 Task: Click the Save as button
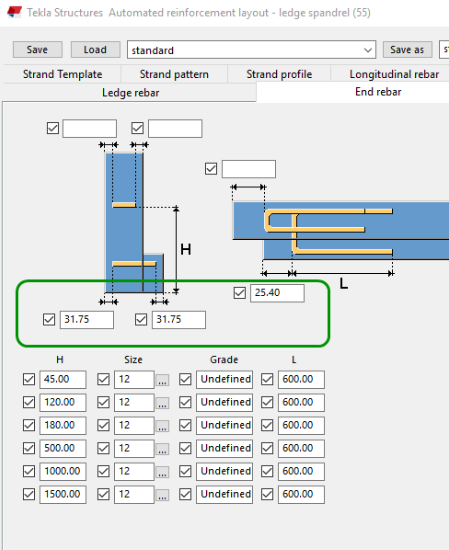pyautogui.click(x=407, y=49)
